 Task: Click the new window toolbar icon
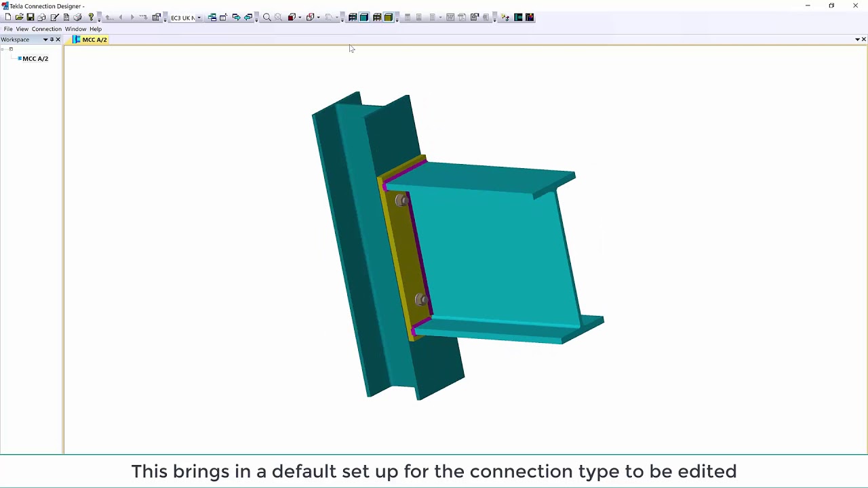[223, 17]
